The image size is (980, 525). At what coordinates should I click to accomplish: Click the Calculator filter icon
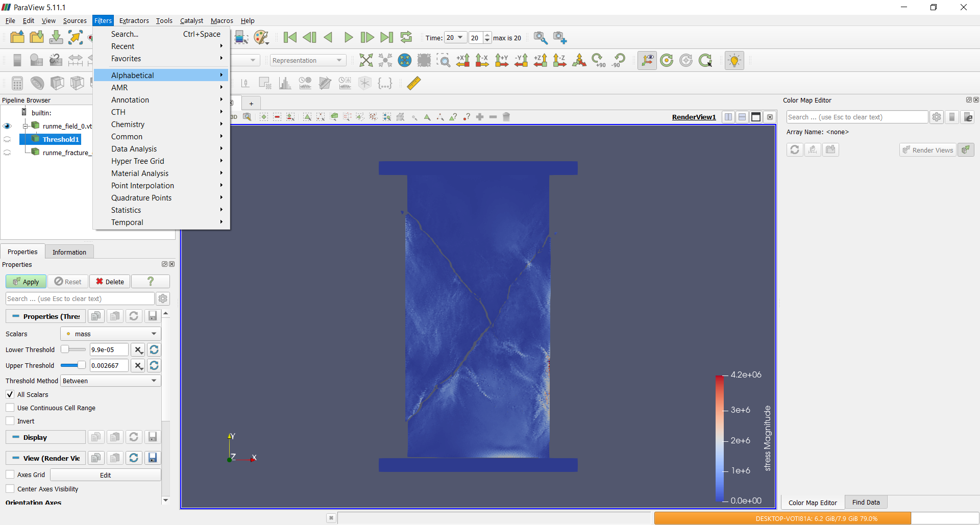coord(17,83)
